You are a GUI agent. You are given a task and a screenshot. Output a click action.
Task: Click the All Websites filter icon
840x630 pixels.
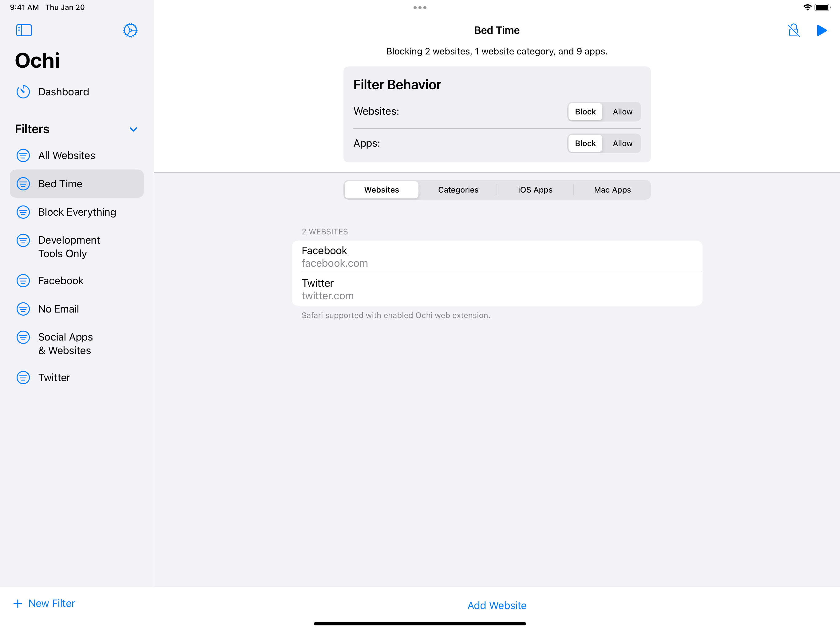pyautogui.click(x=23, y=155)
